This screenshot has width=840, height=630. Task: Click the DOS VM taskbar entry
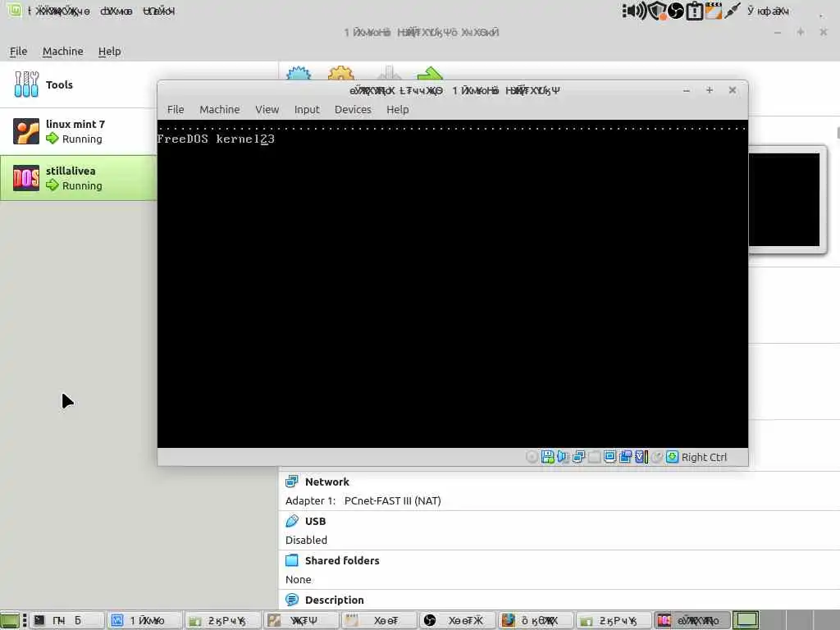point(692,620)
